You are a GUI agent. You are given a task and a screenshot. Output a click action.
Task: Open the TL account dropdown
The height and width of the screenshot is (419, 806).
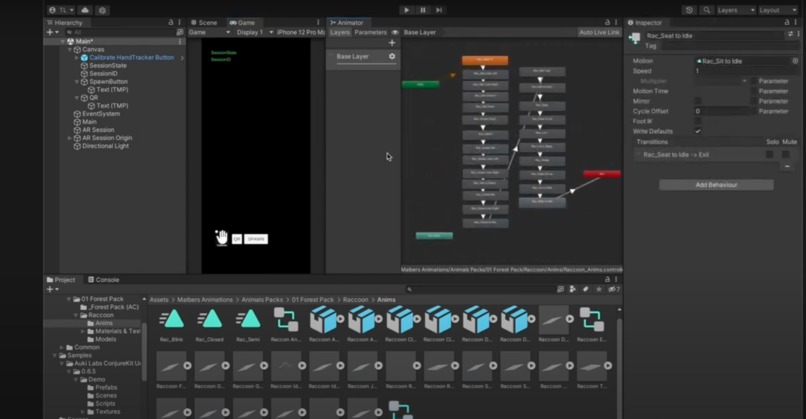click(61, 10)
